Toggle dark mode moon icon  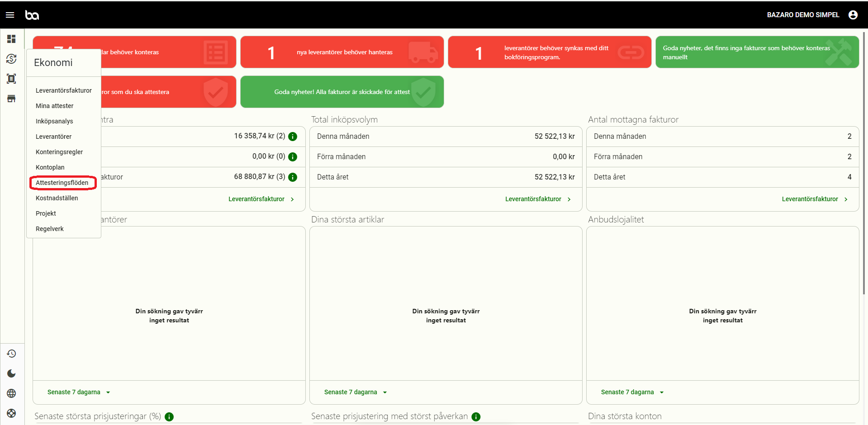point(11,373)
